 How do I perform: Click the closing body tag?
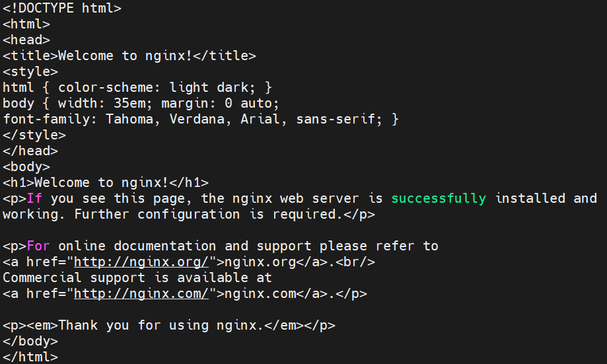(30, 342)
